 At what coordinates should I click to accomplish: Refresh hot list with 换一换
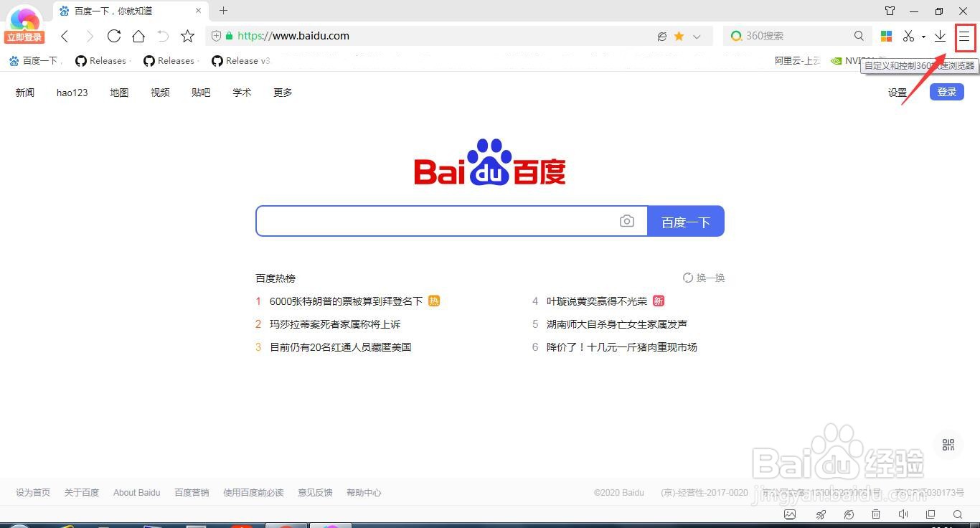point(704,278)
